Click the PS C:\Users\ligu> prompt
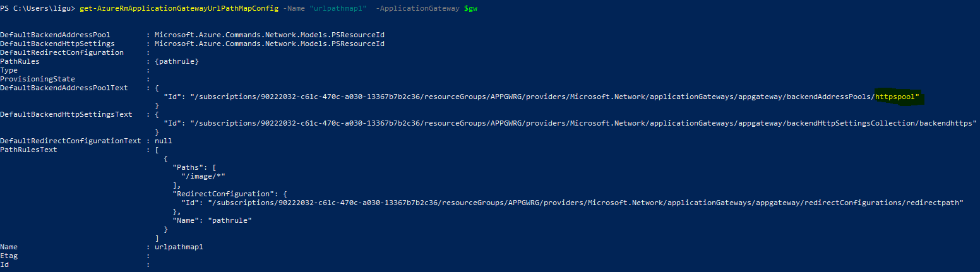The width and height of the screenshot is (980, 272). [x=38, y=8]
